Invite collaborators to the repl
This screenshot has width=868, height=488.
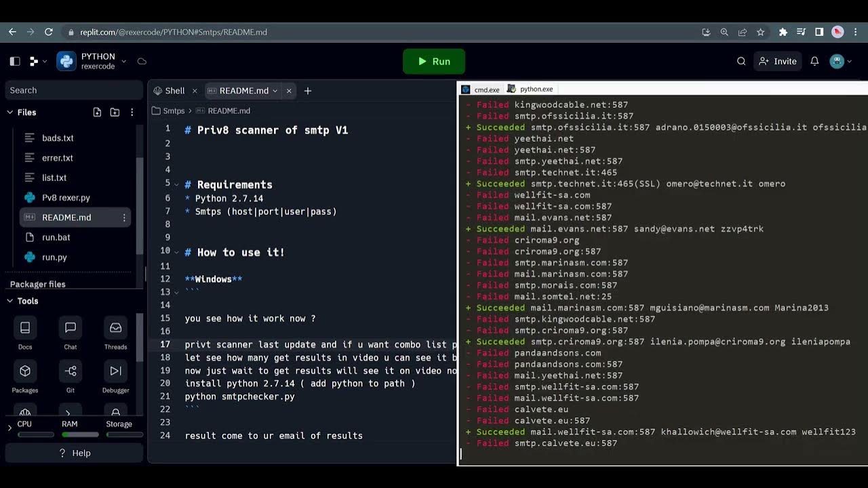778,61
